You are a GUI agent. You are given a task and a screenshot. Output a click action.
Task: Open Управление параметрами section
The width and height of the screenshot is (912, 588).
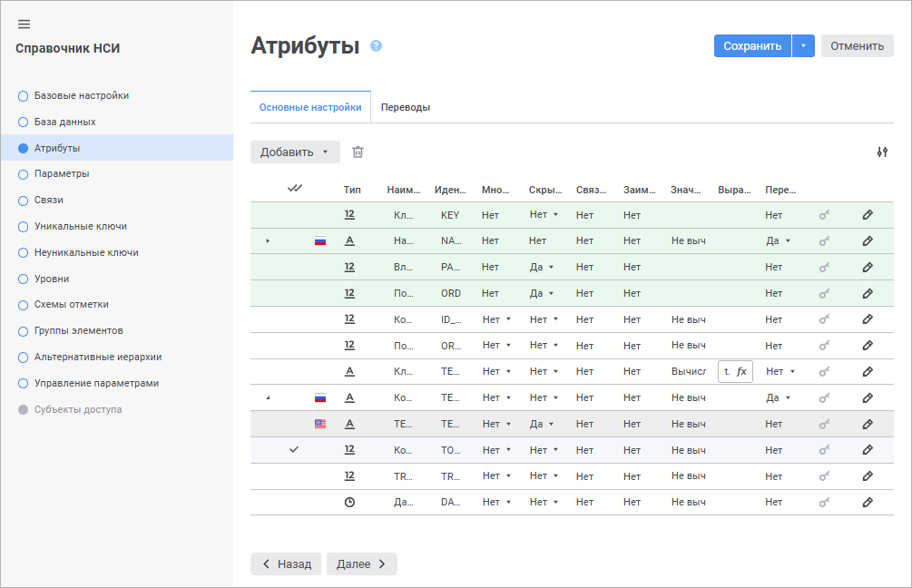[x=88, y=383]
